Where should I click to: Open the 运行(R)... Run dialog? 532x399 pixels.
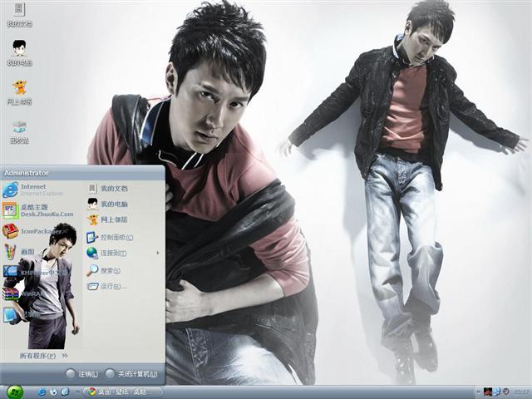point(112,286)
